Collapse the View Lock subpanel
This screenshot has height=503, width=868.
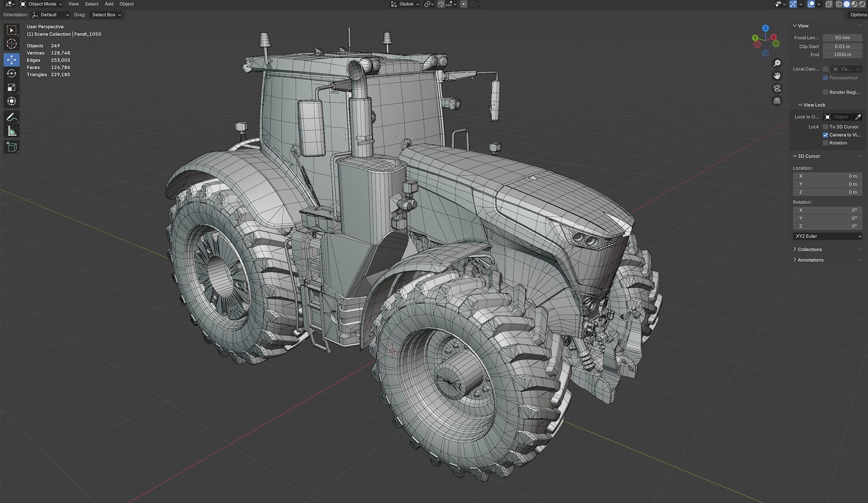(812, 105)
